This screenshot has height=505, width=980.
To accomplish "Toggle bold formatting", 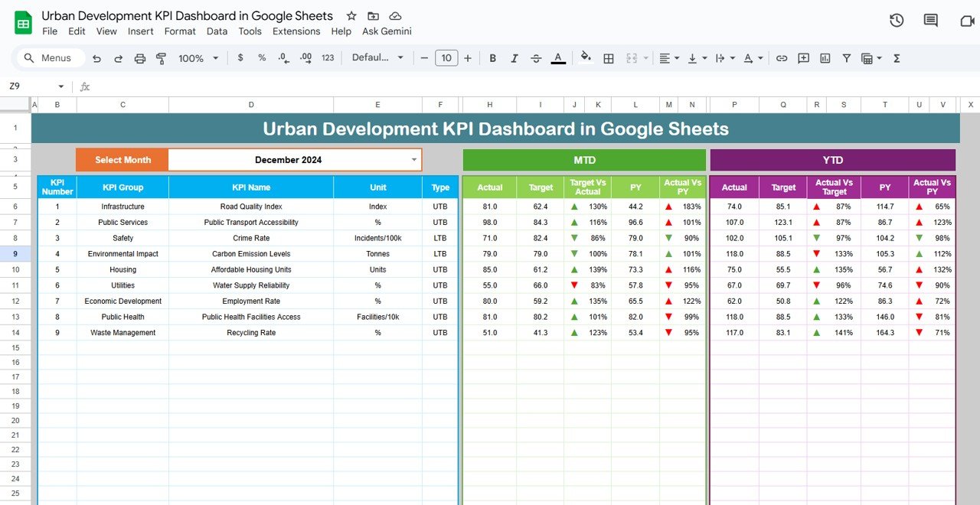I will pyautogui.click(x=492, y=57).
